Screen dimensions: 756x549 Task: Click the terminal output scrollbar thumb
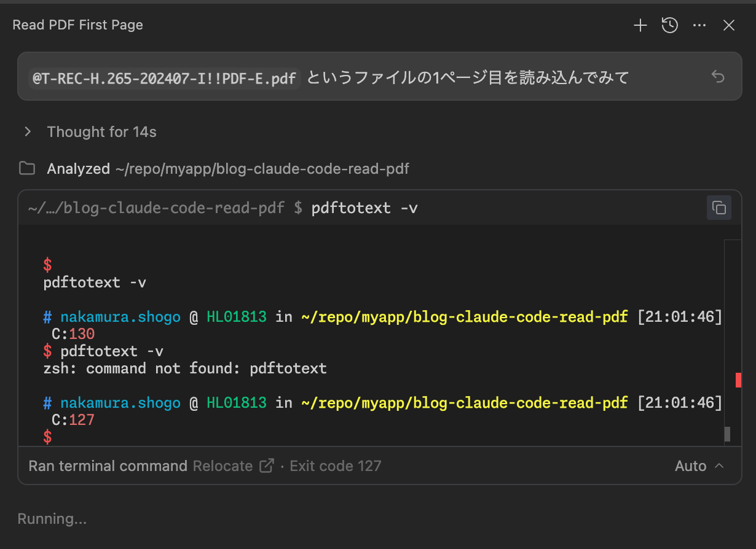pyautogui.click(x=728, y=434)
